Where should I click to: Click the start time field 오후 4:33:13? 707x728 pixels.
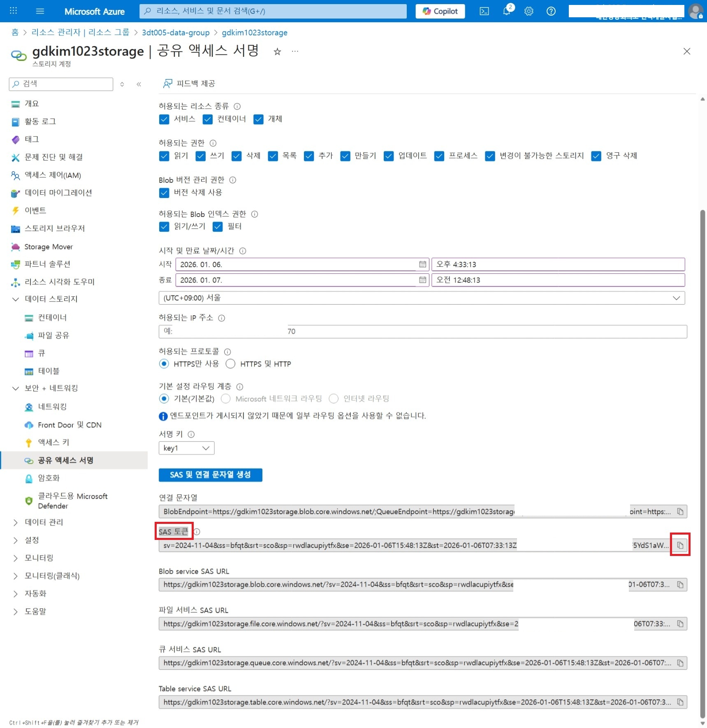pyautogui.click(x=558, y=264)
